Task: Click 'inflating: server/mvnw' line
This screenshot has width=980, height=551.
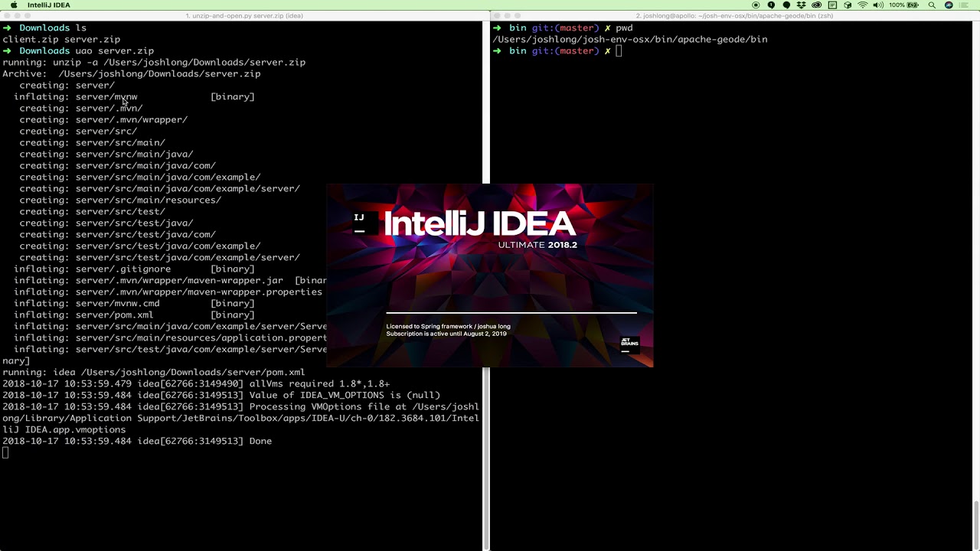Action: pyautogui.click(x=134, y=97)
